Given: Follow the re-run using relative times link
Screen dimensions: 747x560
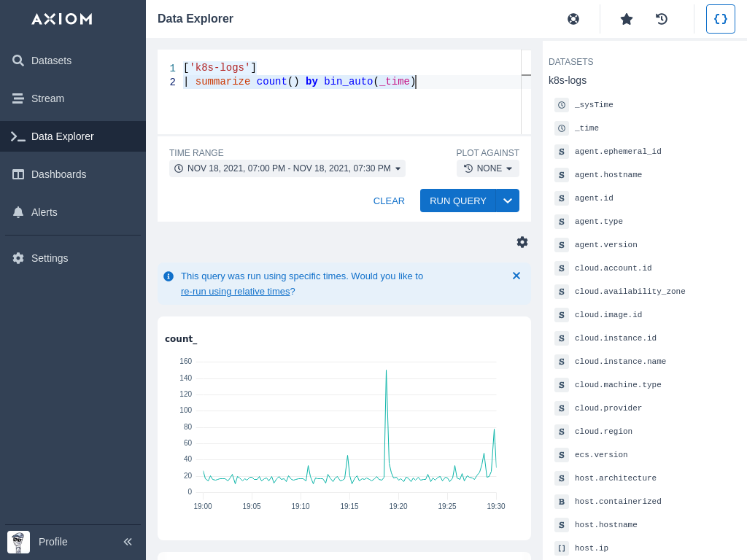Looking at the screenshot, I should click(235, 291).
